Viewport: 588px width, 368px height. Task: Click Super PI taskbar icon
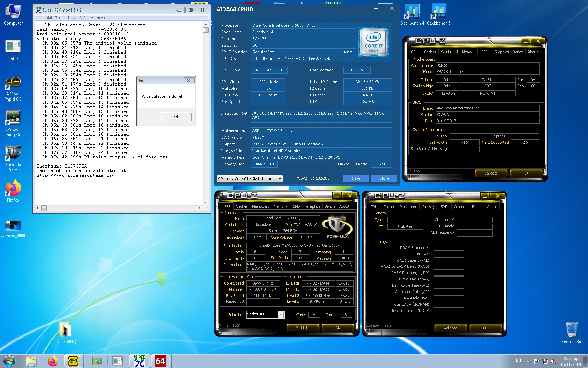[139, 361]
